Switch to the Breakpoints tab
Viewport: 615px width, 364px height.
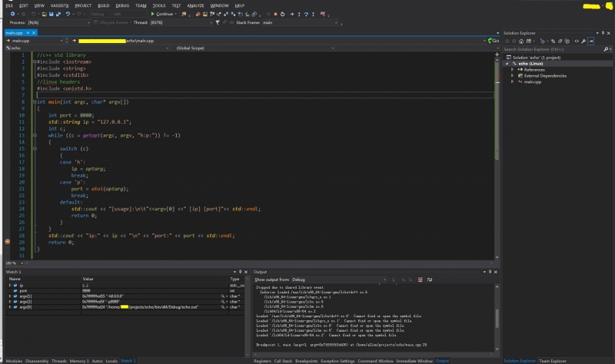306,361
